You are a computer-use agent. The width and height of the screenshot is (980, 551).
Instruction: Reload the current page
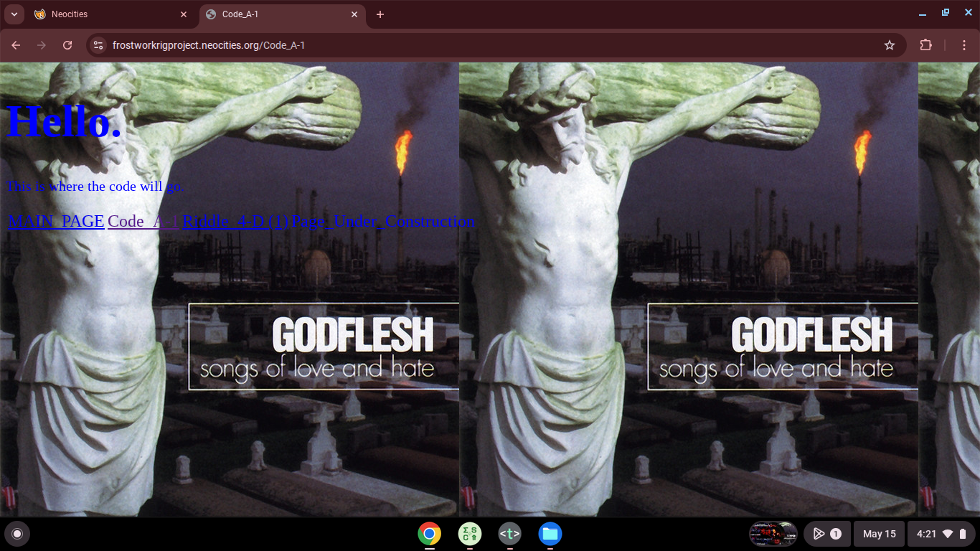[67, 45]
